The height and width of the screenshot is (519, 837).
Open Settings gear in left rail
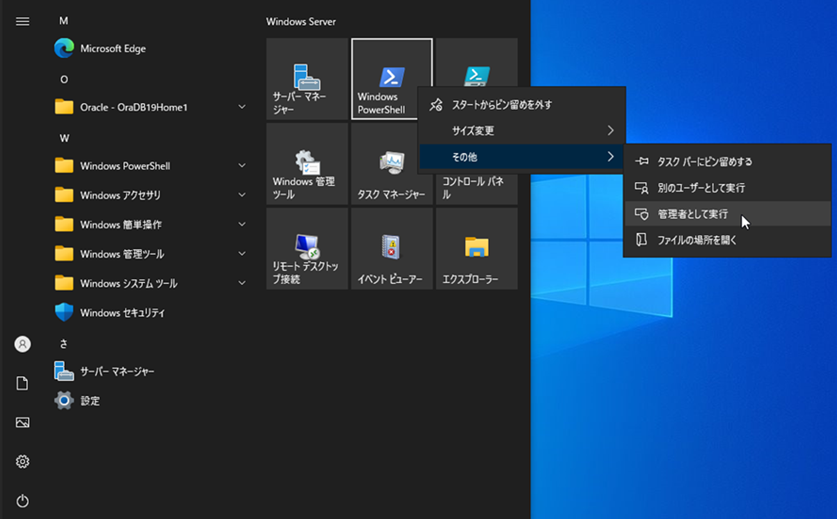tap(22, 461)
